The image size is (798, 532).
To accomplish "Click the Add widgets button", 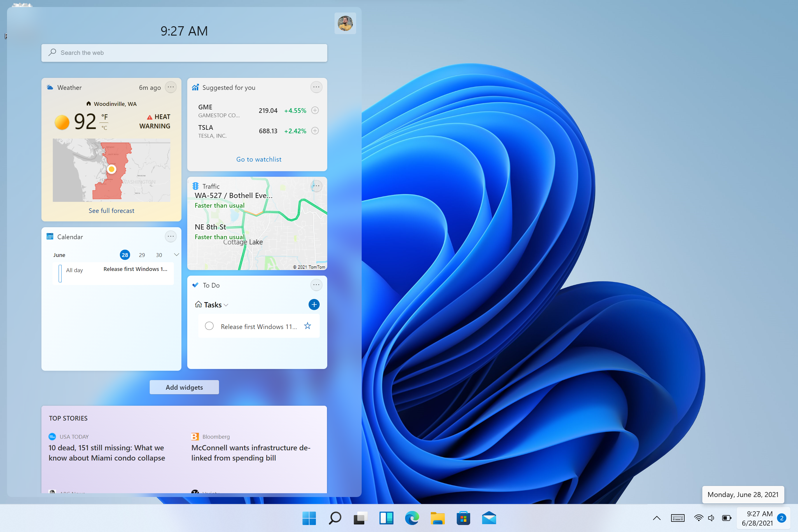I will (185, 386).
